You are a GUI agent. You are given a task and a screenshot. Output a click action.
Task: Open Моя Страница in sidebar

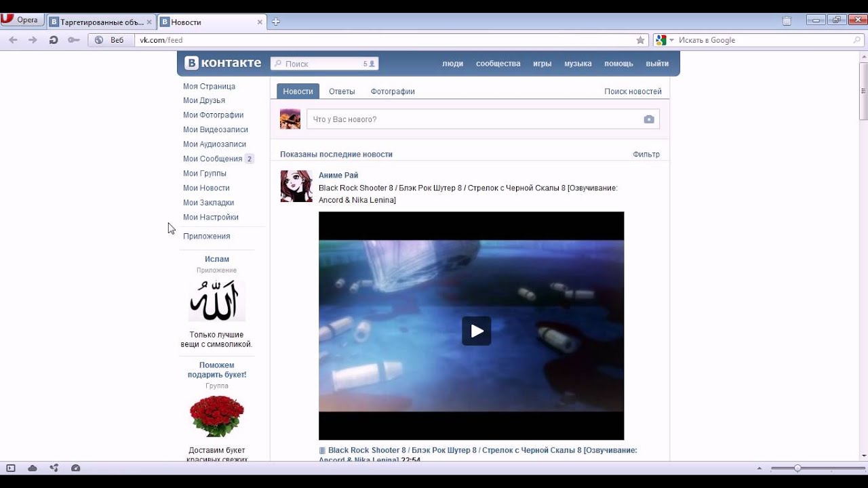point(209,86)
